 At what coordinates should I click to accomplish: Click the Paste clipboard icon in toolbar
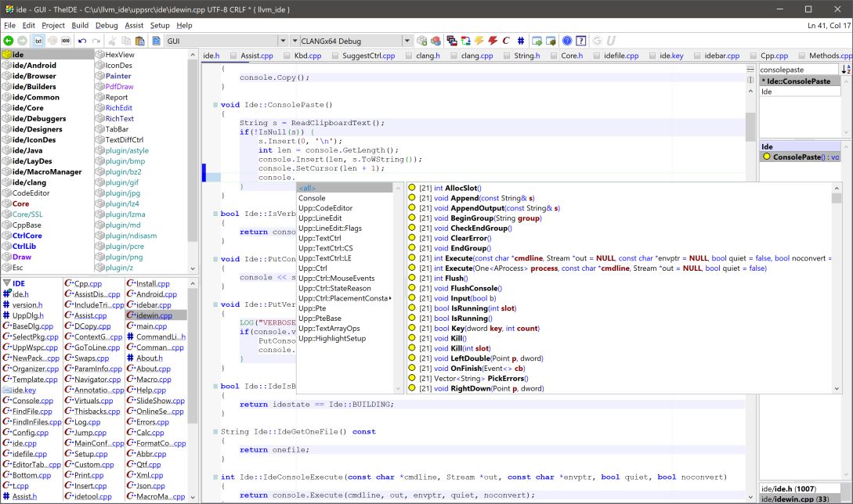(x=141, y=41)
